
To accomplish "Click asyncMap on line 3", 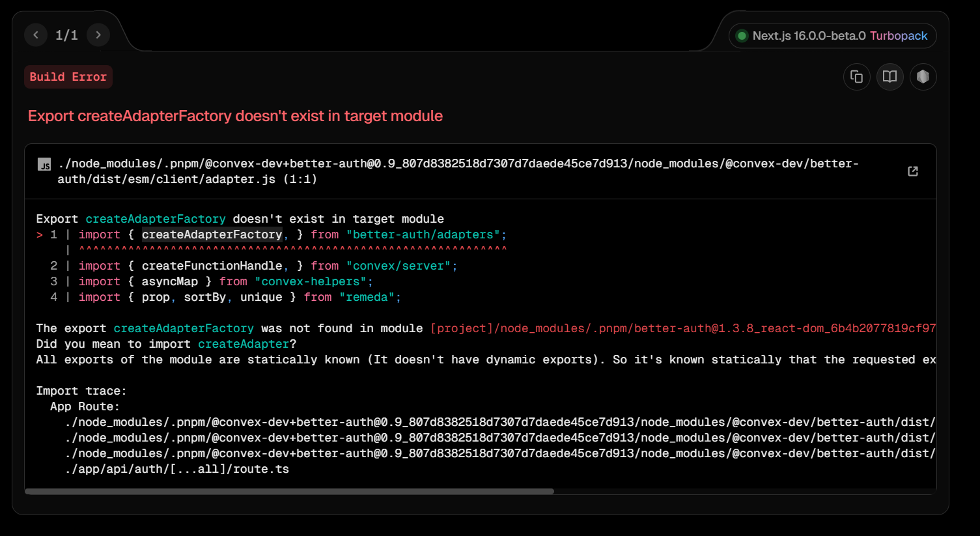I will click(170, 281).
